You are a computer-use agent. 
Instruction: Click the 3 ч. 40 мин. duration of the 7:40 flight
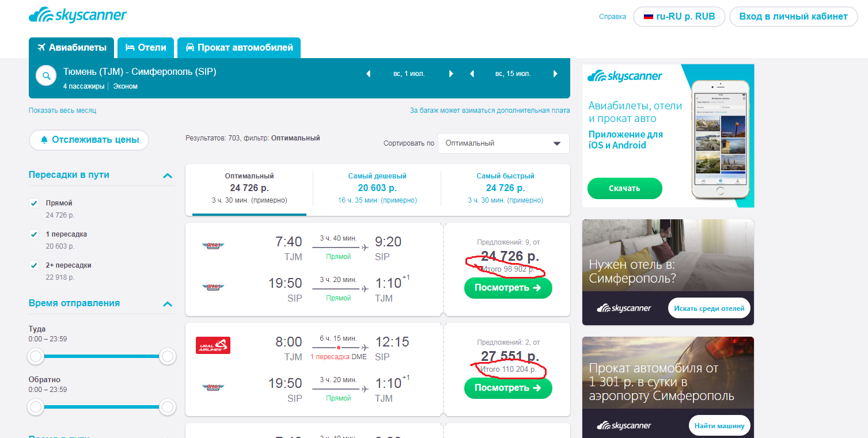pyautogui.click(x=339, y=238)
